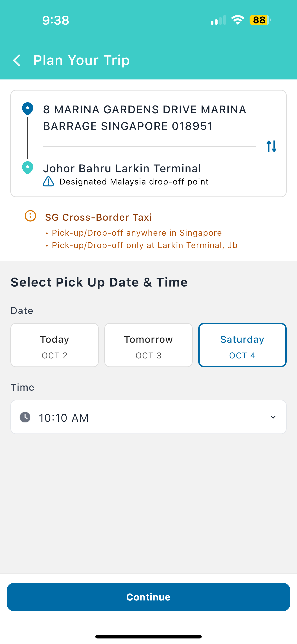Screen dimensions: 297x644
Task: Tap the teal drop-off location pin
Action: point(27,167)
